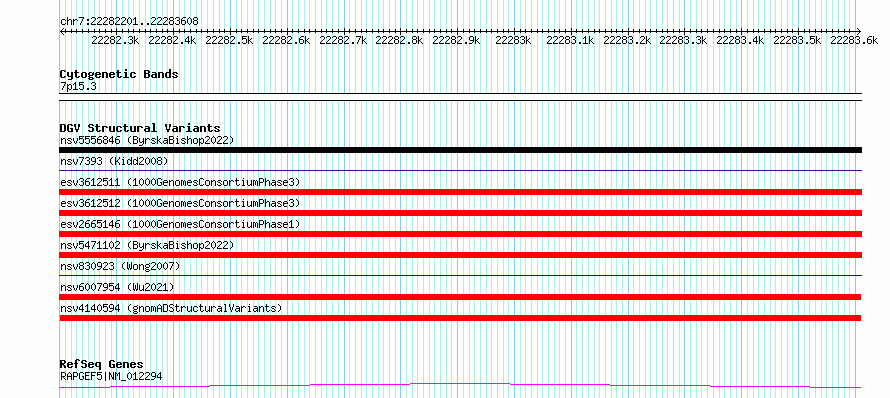This screenshot has height=398, width=890.
Task: Click the thin blue line for nsv830923
Action: tap(460, 275)
